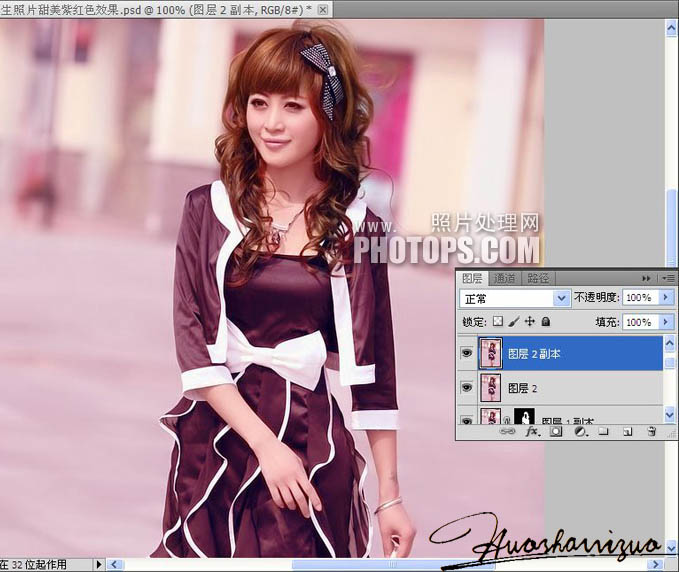Toggle lock transparent pixels

[x=497, y=323]
